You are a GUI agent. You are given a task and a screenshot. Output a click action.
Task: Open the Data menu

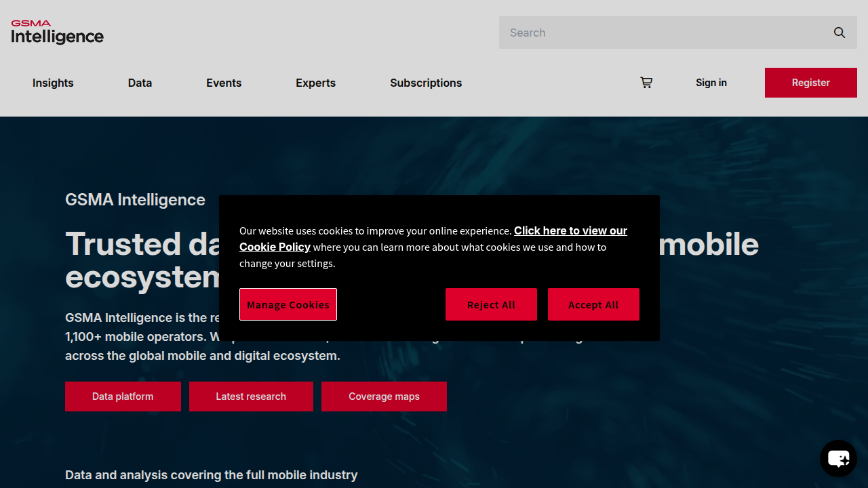pyautogui.click(x=140, y=83)
